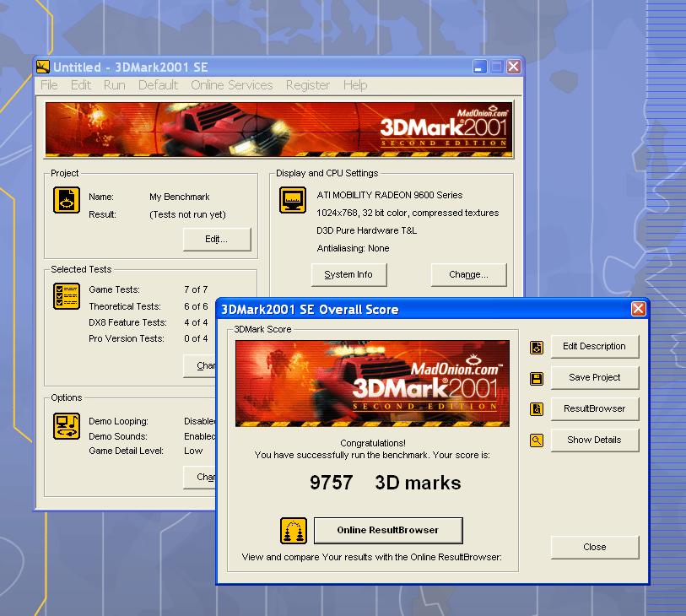This screenshot has width=686, height=616.
Task: Click the Change... button in Display settings
Action: pos(468,275)
